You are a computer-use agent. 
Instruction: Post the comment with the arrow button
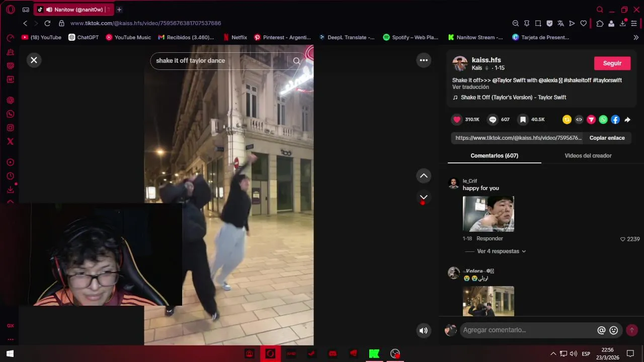click(x=632, y=330)
